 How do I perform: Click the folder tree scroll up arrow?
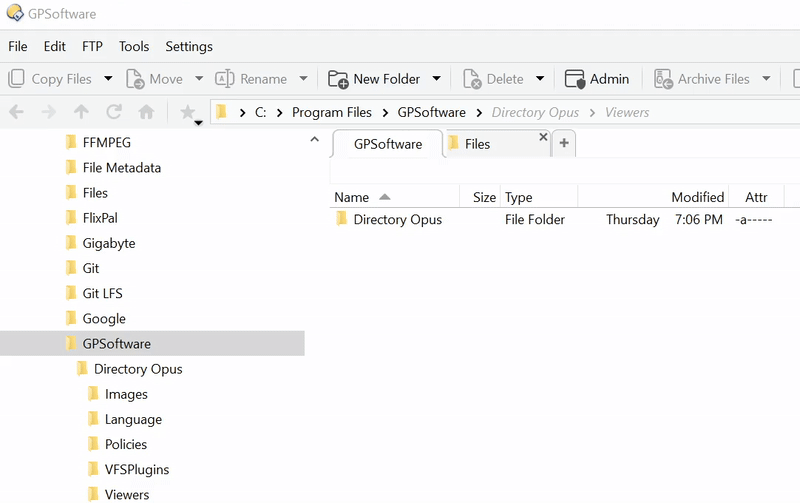click(315, 139)
